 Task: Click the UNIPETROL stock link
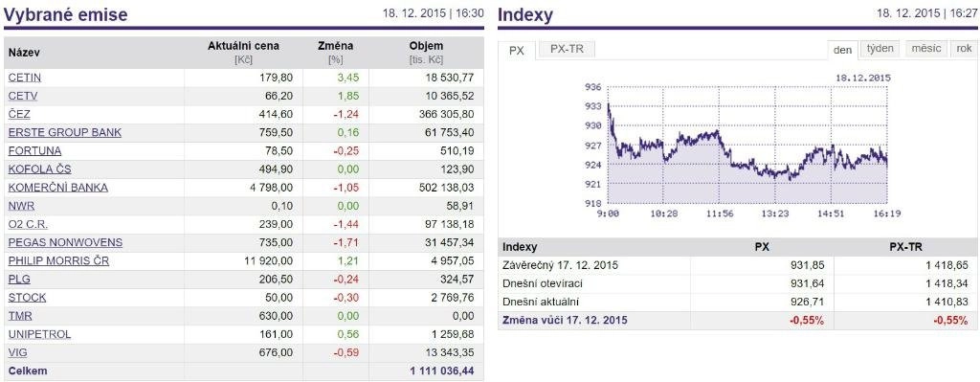pyautogui.click(x=39, y=334)
